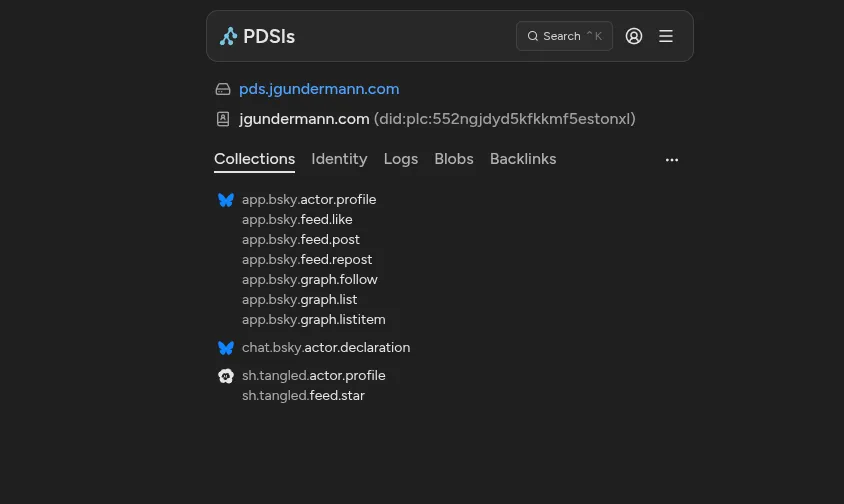Viewport: 844px width, 504px height.
Task: Click the magnifier icon in search
Action: tap(533, 36)
